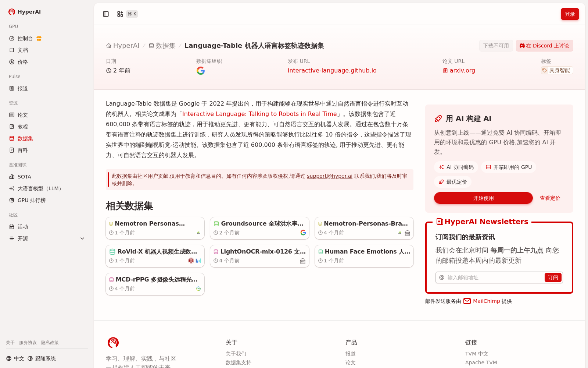The width and height of the screenshot is (588, 368).
Task: Click the rocket icon beside 用 AI 构建 AI
Action: point(438,118)
